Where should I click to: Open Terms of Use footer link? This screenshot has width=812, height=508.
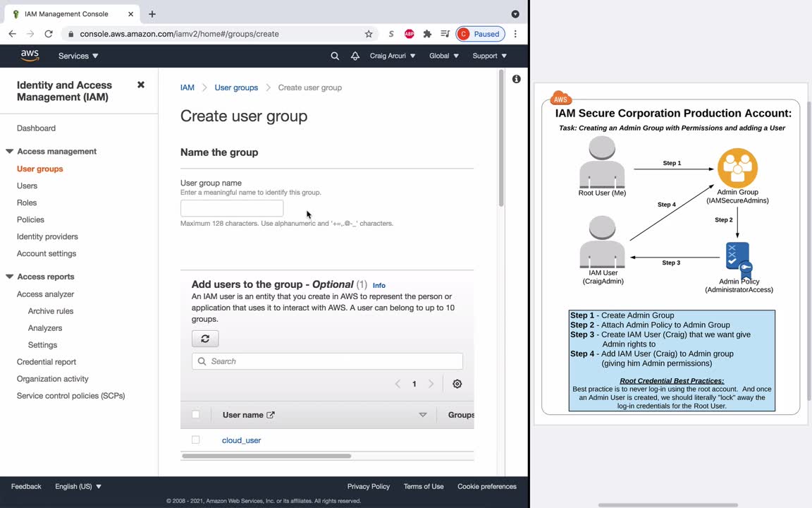tap(424, 486)
